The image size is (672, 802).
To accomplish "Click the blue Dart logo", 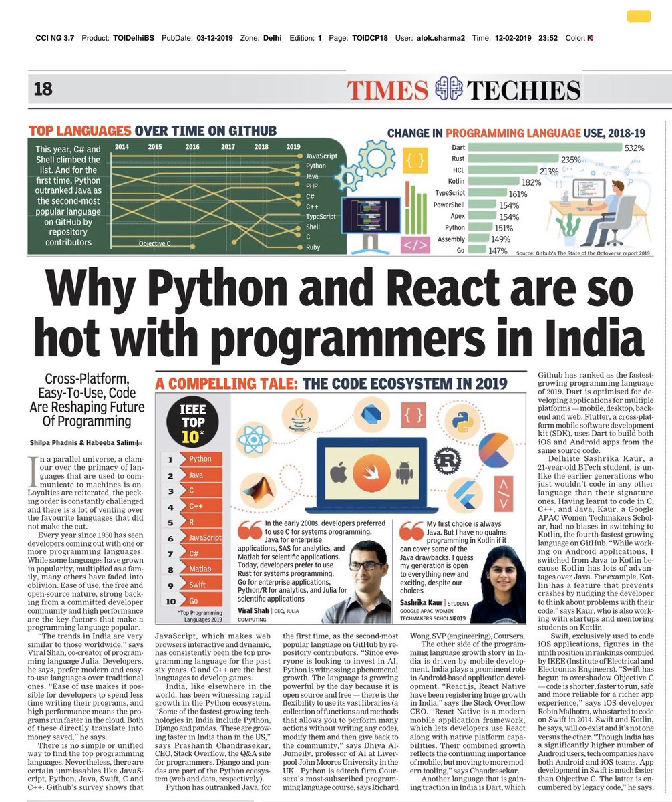I will [372, 416].
